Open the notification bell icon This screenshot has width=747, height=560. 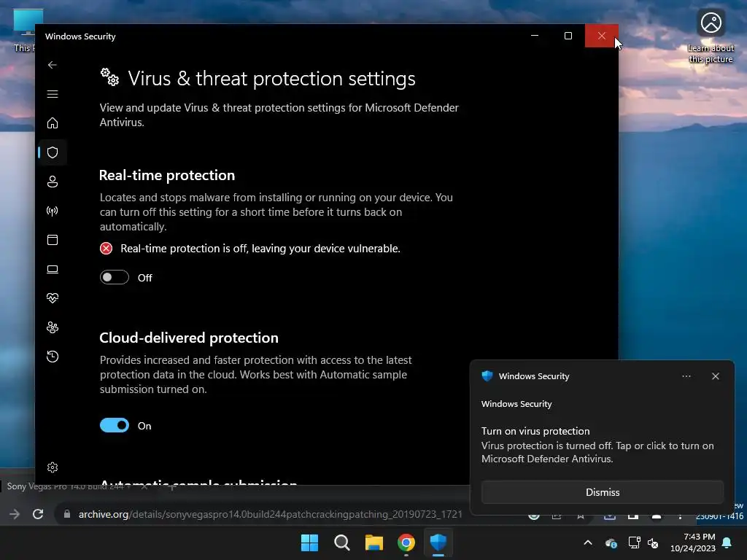(x=727, y=542)
